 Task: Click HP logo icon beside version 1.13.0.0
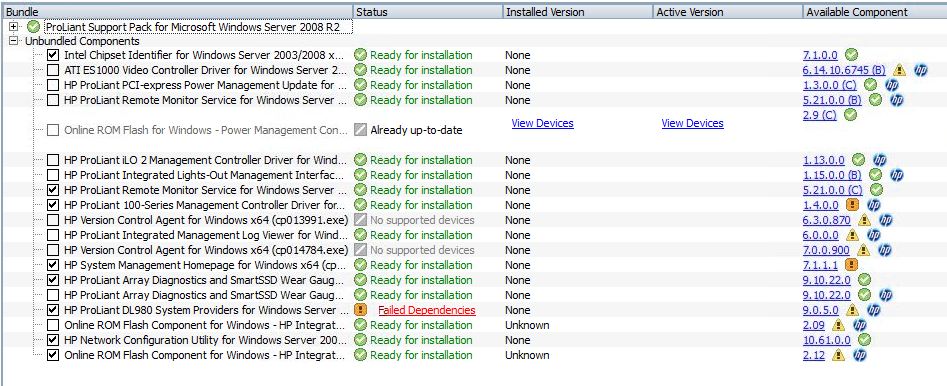879,160
